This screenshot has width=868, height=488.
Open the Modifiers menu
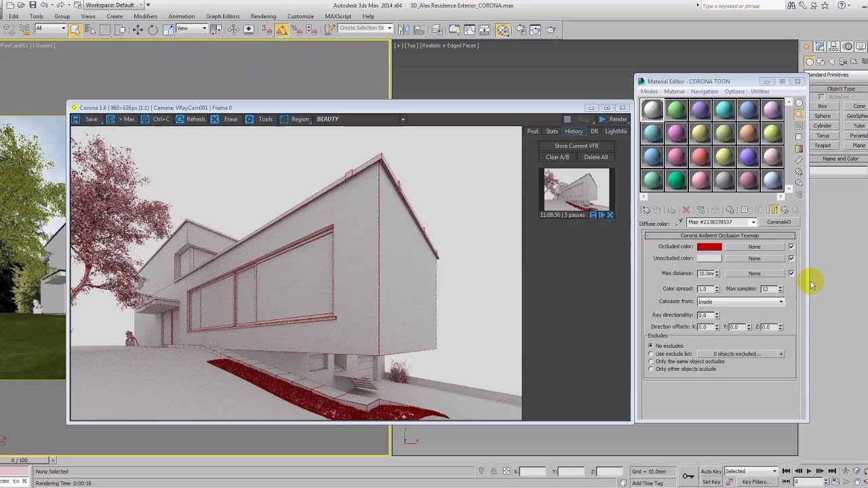(145, 16)
